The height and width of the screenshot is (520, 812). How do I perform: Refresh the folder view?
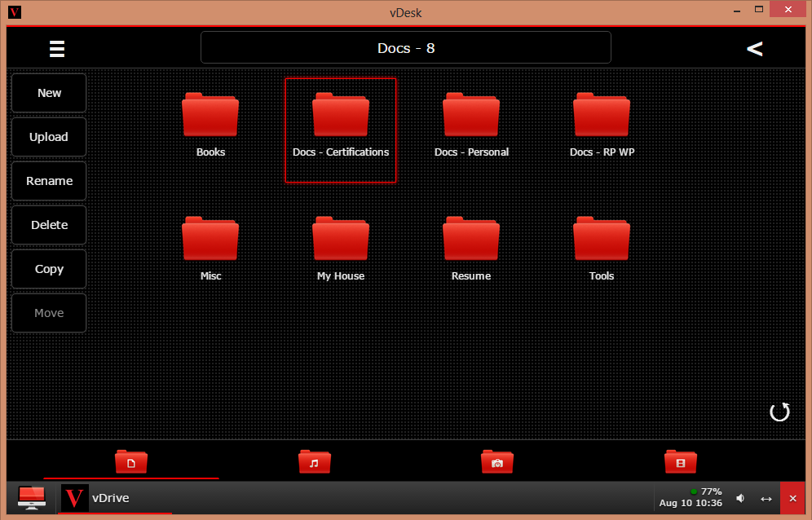[779, 412]
